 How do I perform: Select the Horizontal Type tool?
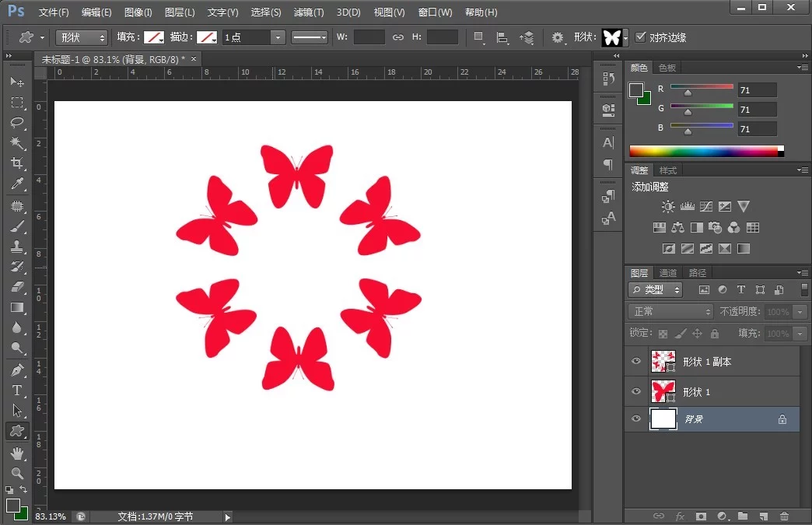coord(17,390)
